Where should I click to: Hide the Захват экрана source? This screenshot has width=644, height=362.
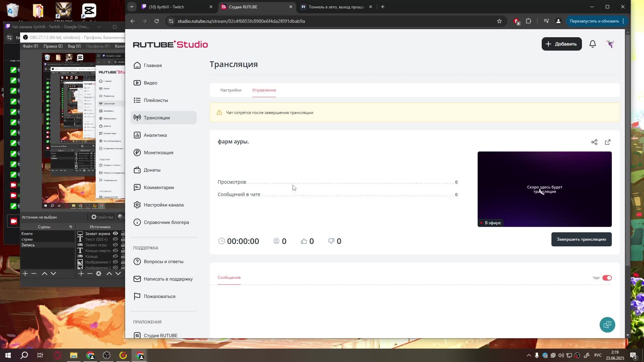(x=115, y=234)
